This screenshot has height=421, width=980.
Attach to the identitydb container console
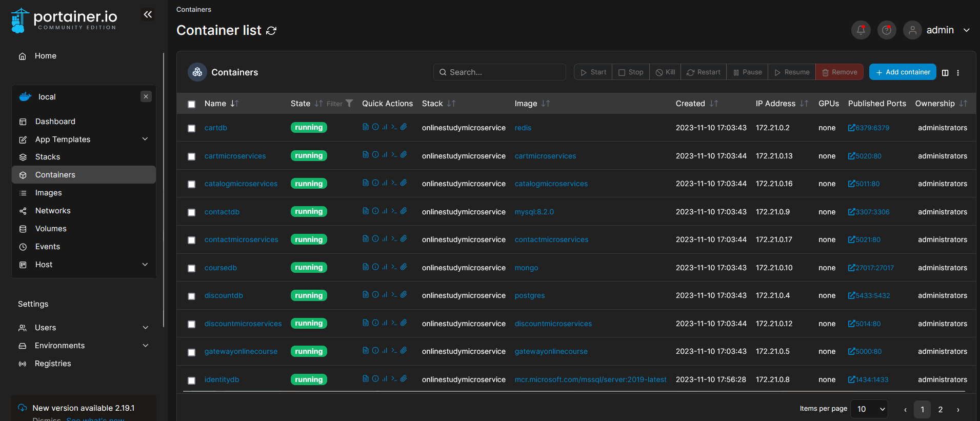coord(404,379)
